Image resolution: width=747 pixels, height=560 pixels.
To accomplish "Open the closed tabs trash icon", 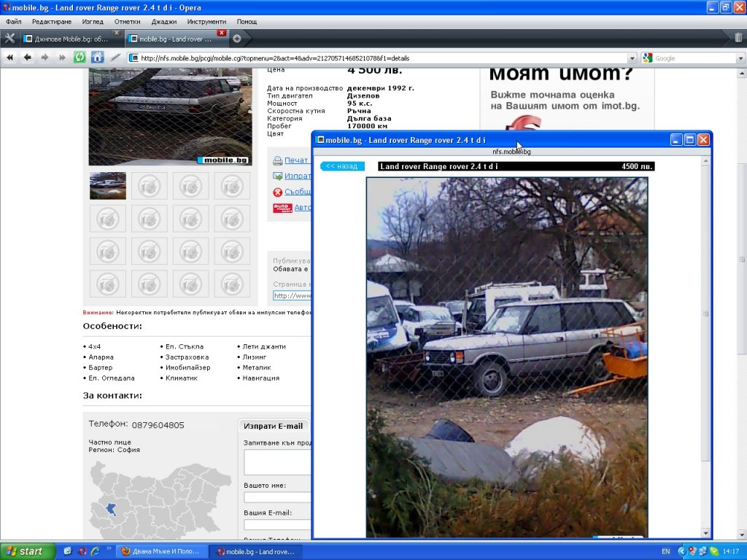I will pyautogui.click(x=738, y=38).
